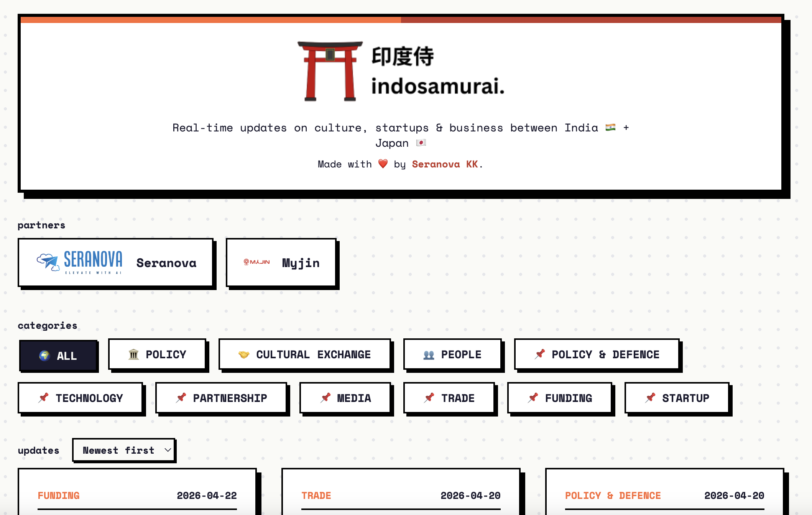Open the Newest first sort dropdown
This screenshot has width=812, height=515.
pyautogui.click(x=124, y=450)
